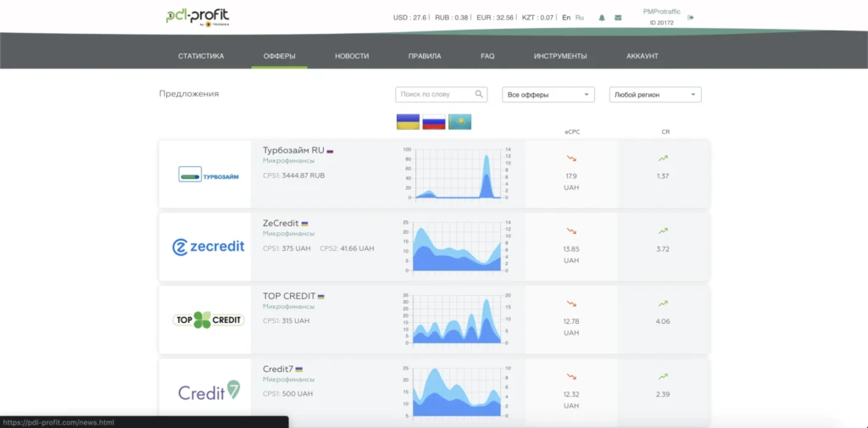Click the eCPC column header
868x428 pixels.
pos(573,131)
